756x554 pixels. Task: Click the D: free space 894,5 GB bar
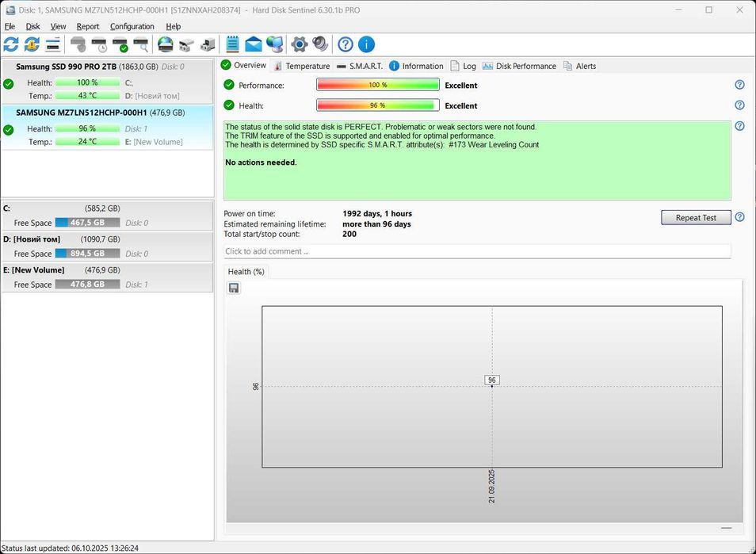[87, 254]
